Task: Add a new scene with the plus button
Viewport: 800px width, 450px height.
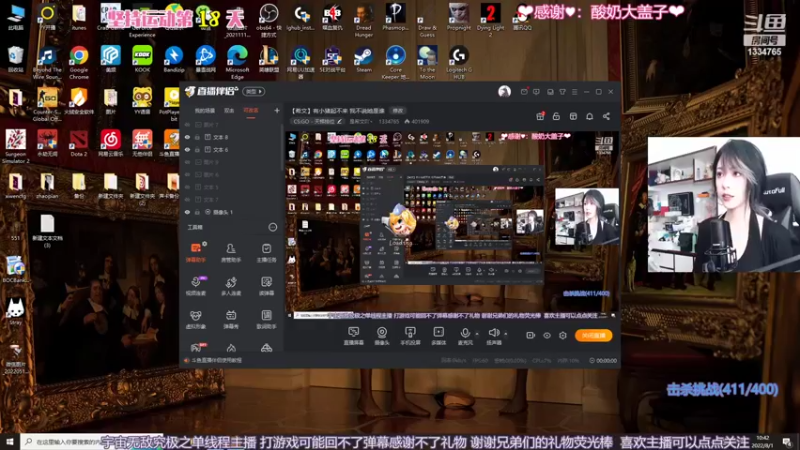Action: [x=277, y=110]
